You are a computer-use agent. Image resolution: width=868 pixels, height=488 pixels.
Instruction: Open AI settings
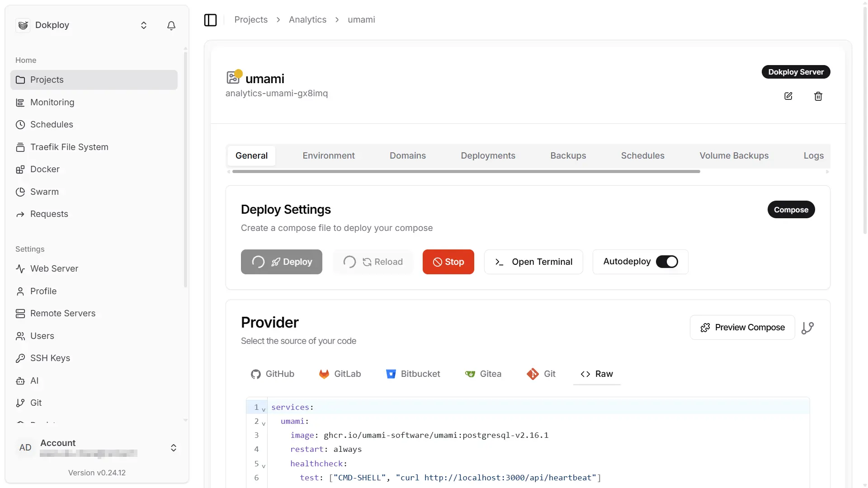(94, 380)
